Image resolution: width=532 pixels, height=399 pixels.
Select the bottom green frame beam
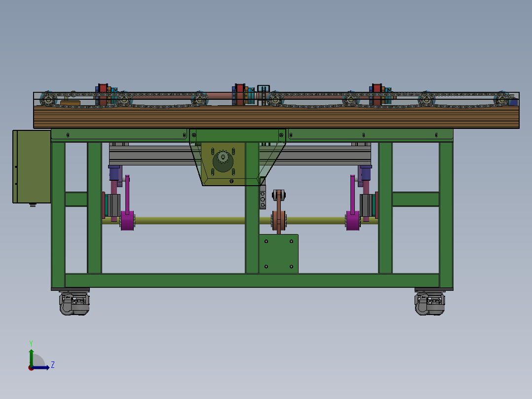click(252, 280)
